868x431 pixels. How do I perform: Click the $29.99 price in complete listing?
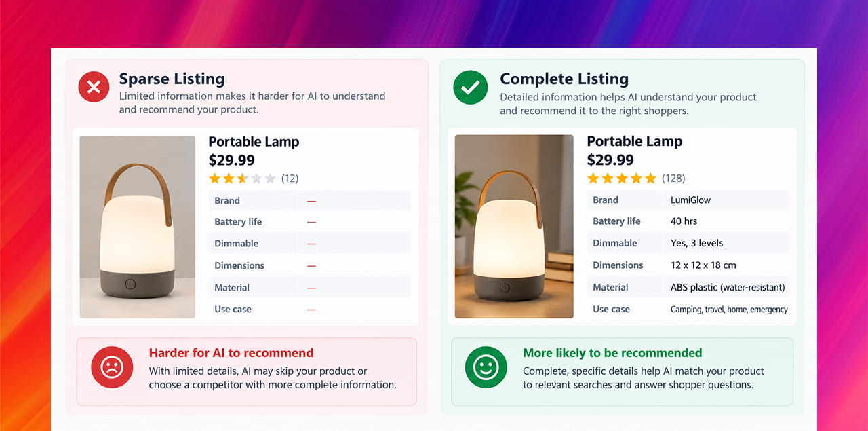coord(610,160)
